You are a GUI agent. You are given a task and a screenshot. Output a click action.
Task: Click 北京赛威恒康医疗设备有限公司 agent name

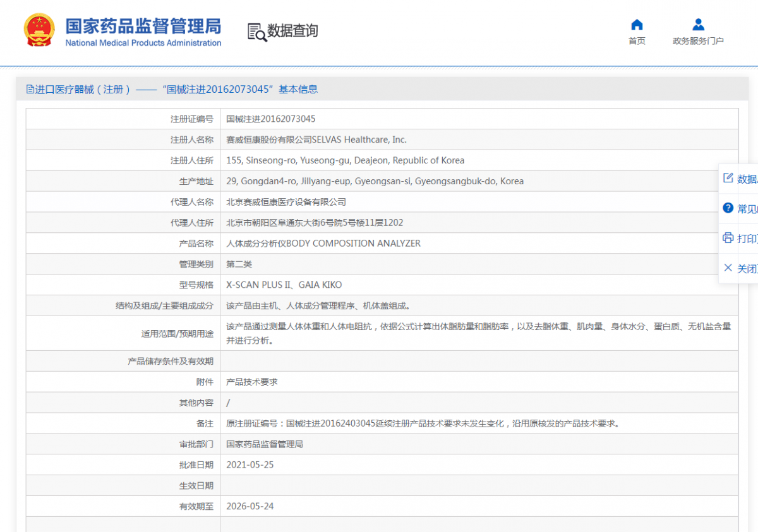coord(286,202)
